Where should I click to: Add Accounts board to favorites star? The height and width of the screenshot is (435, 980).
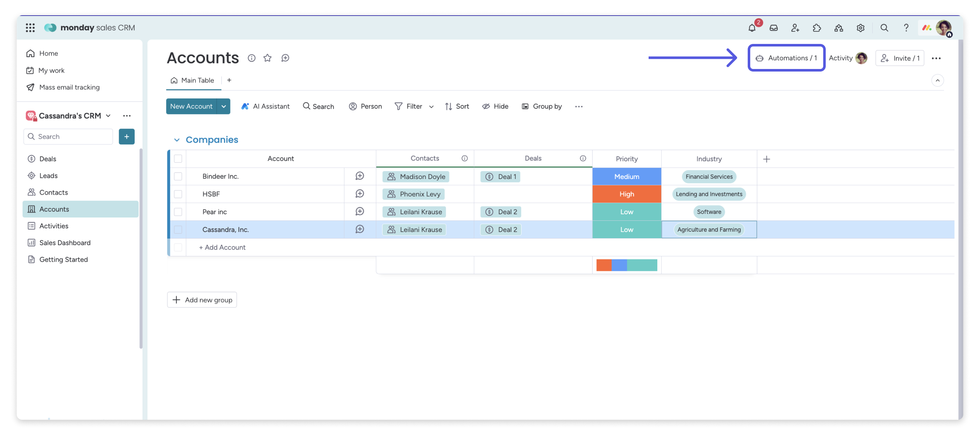[268, 58]
